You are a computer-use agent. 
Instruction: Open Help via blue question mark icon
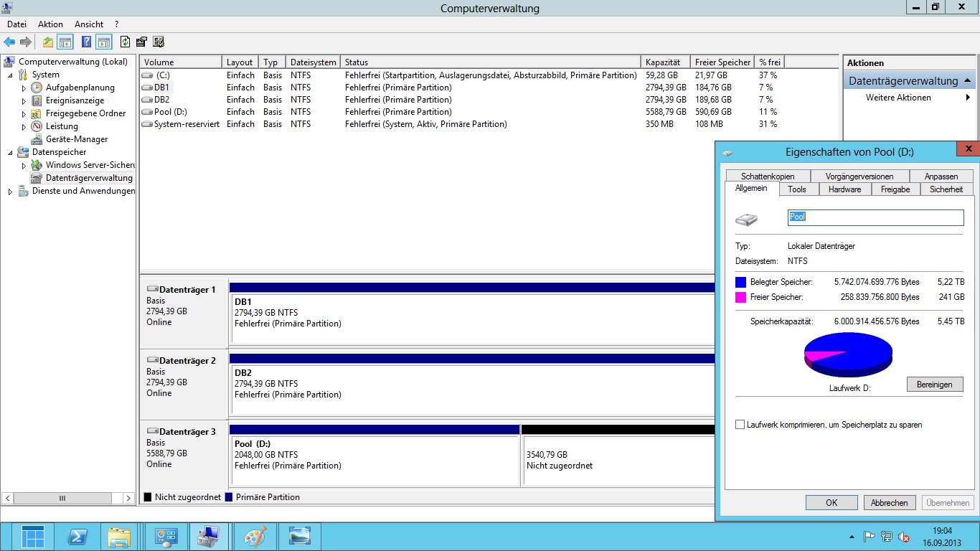[x=87, y=42]
